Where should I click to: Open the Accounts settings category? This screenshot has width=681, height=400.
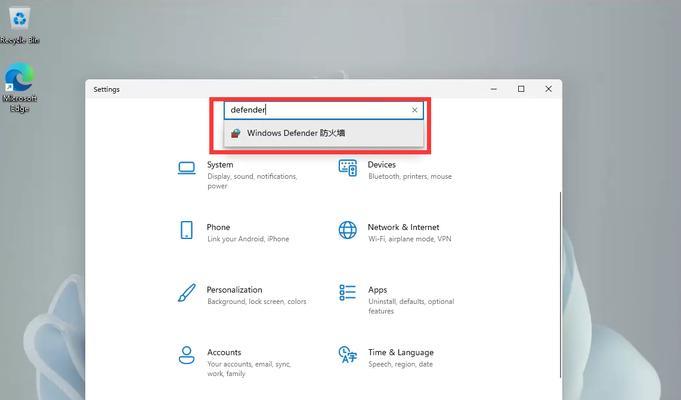[x=235, y=362]
